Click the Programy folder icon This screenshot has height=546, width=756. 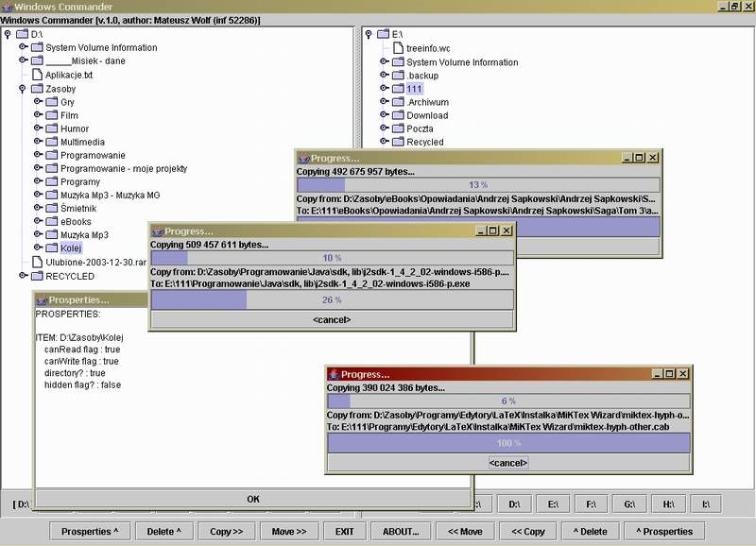[x=52, y=181]
